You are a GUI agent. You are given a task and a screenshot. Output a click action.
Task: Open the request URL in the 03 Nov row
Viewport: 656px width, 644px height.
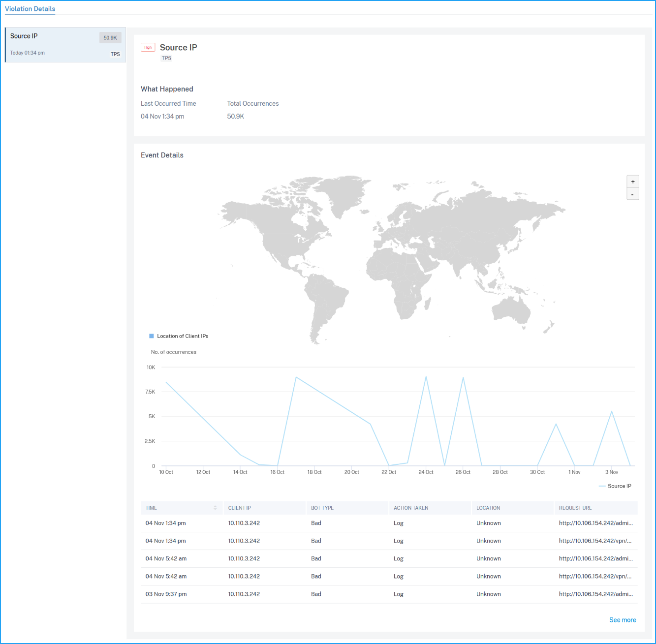(x=596, y=594)
